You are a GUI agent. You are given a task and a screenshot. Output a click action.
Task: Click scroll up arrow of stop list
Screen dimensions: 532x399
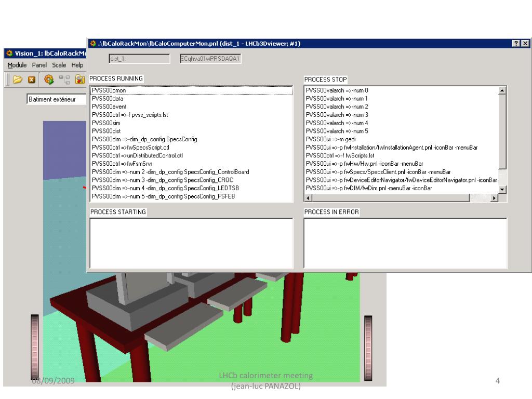pos(502,90)
